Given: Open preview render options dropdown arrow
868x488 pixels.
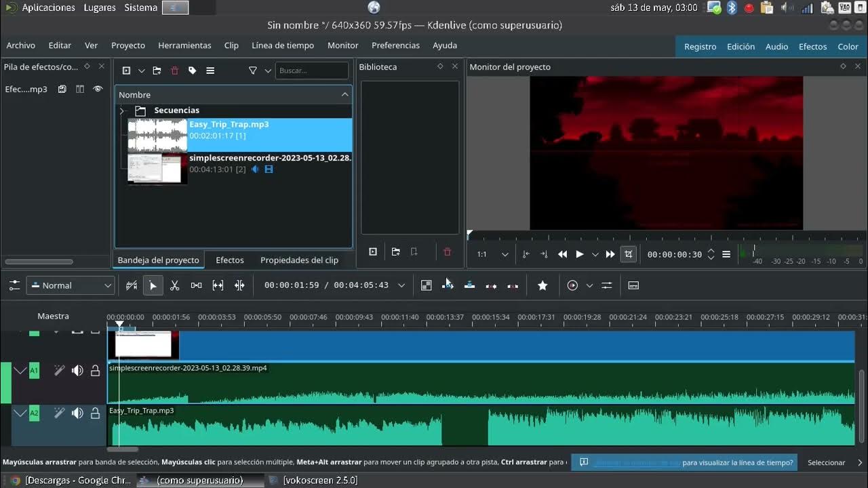Looking at the screenshot, I should point(589,285).
